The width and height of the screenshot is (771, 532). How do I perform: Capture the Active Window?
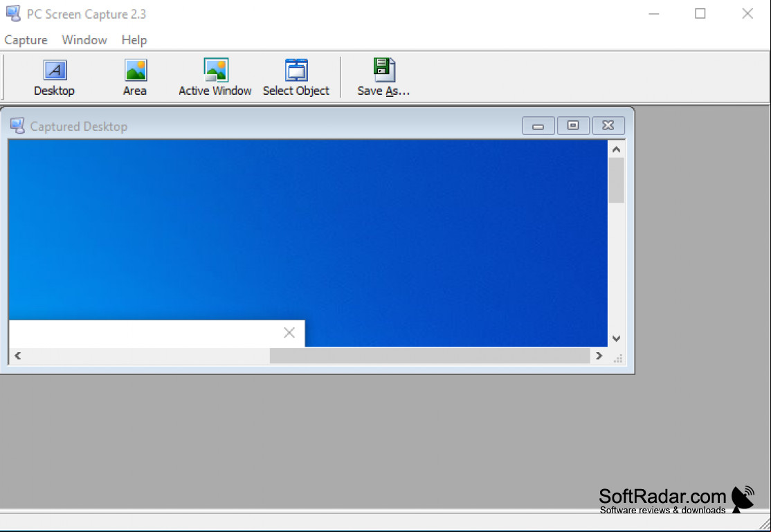[215, 77]
